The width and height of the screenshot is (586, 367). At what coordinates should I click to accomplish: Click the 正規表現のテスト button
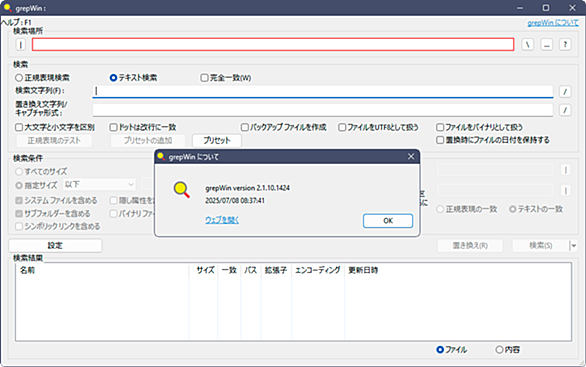coord(54,141)
